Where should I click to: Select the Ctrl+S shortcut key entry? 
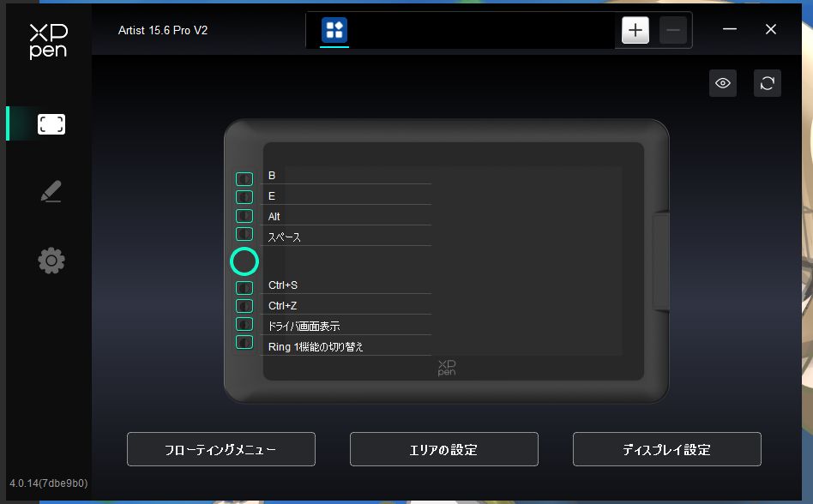tap(347, 285)
